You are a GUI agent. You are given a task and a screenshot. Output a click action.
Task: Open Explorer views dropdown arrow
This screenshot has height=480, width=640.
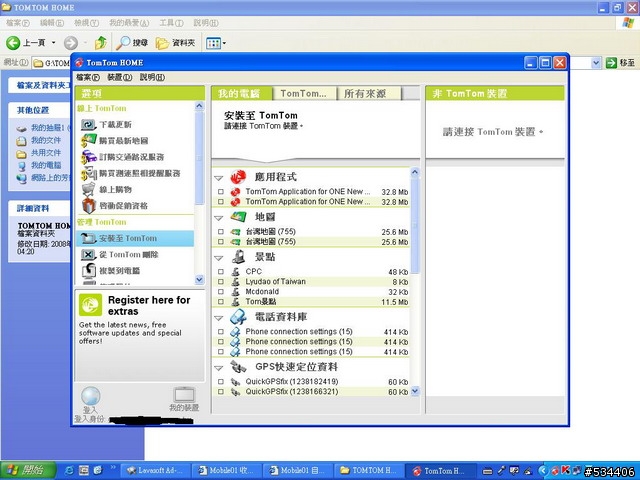(x=224, y=43)
